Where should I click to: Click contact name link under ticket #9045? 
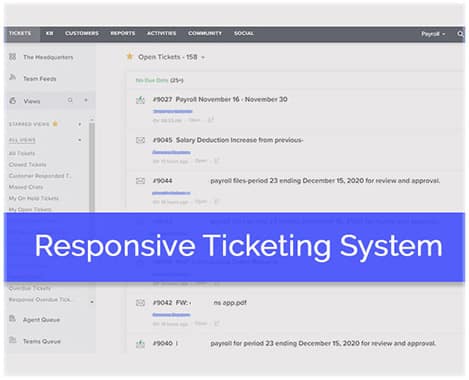pyautogui.click(x=171, y=152)
